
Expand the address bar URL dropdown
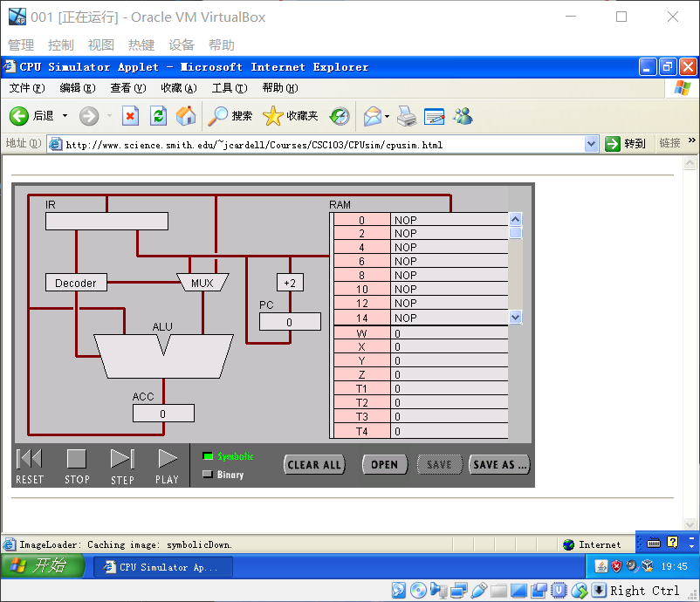[591, 144]
